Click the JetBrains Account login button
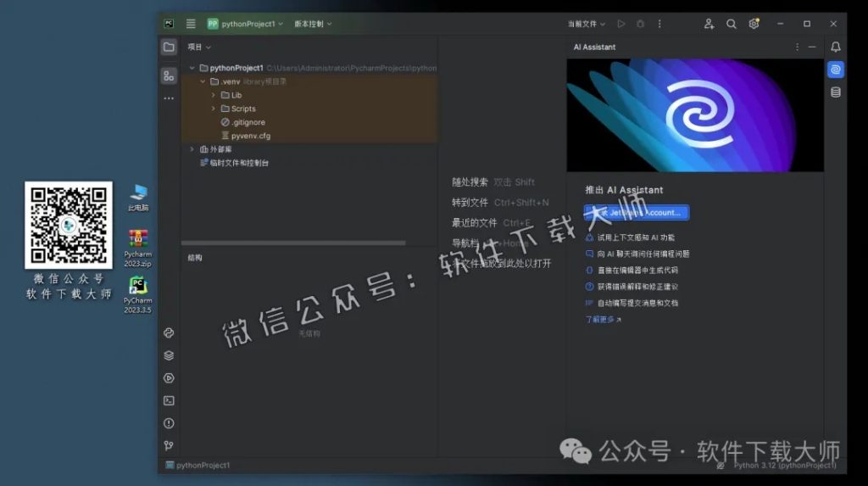Image resolution: width=868 pixels, height=486 pixels. point(637,213)
